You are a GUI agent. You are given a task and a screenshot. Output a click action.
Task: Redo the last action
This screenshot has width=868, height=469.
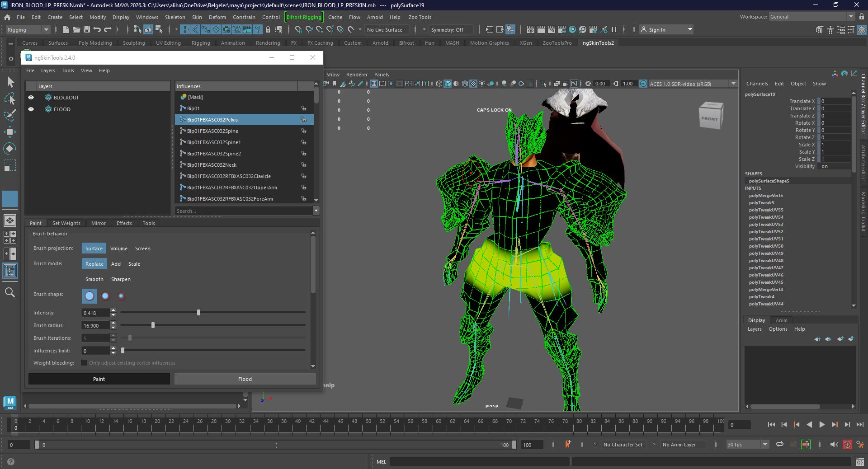pos(108,30)
